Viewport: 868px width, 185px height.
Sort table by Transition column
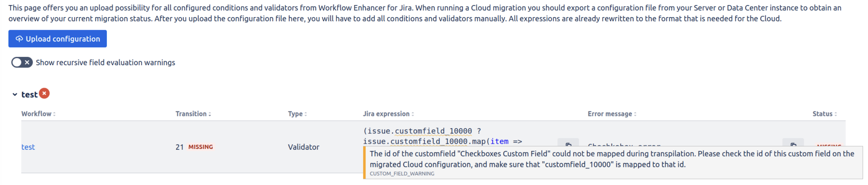193,114
